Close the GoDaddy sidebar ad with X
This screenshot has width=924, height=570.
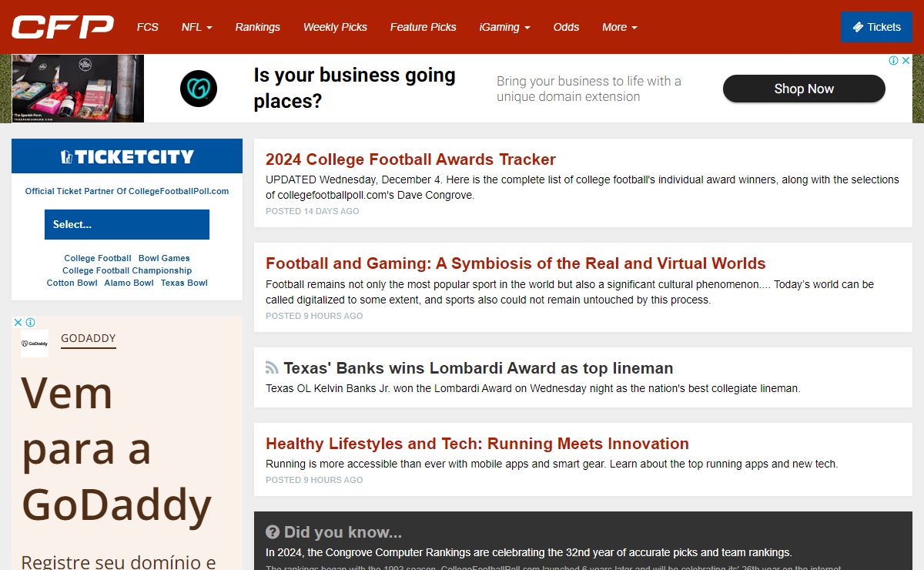(18, 323)
